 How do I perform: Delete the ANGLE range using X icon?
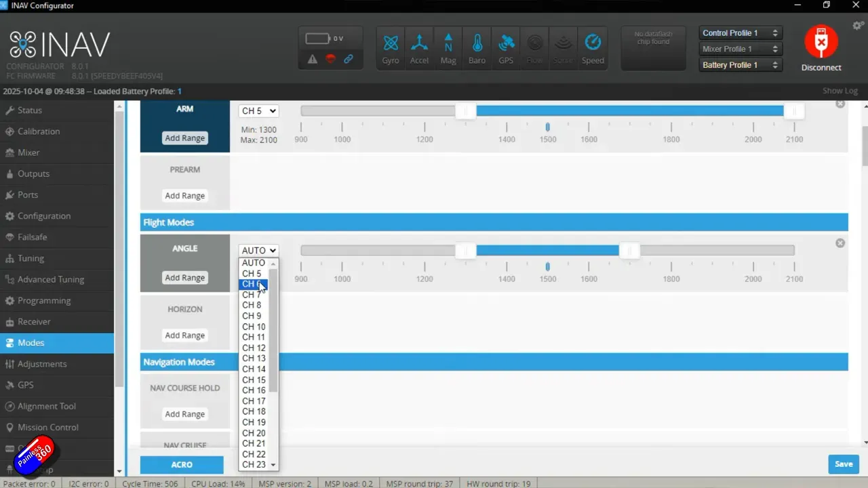click(840, 243)
